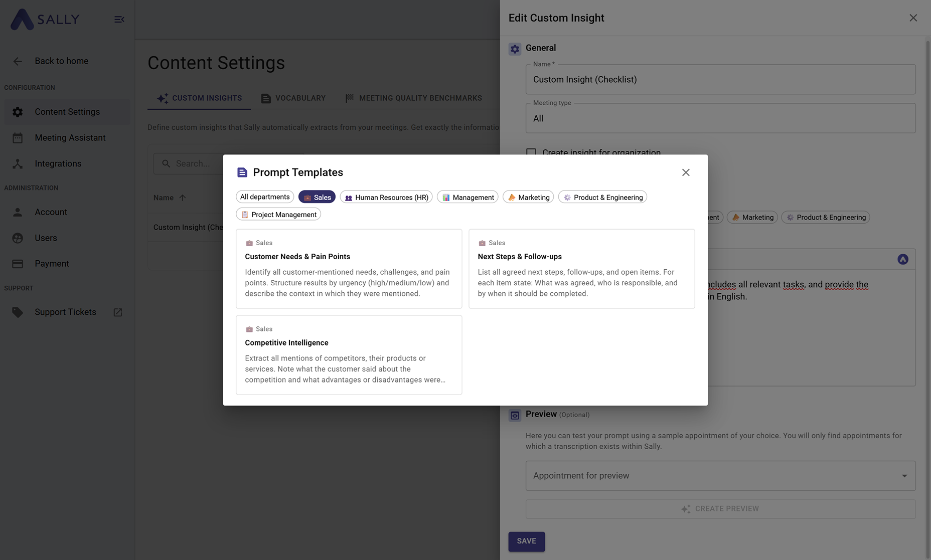931x560 pixels.
Task: Close the Prompt Templates dialog
Action: click(686, 172)
